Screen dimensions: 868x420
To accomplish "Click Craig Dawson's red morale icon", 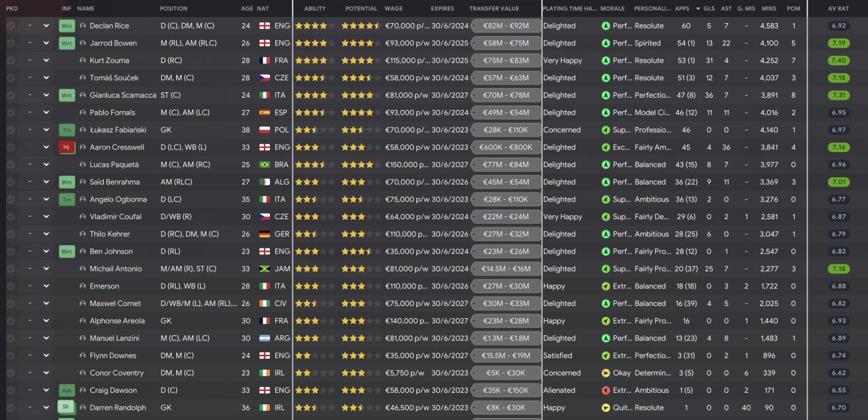I will pos(606,390).
